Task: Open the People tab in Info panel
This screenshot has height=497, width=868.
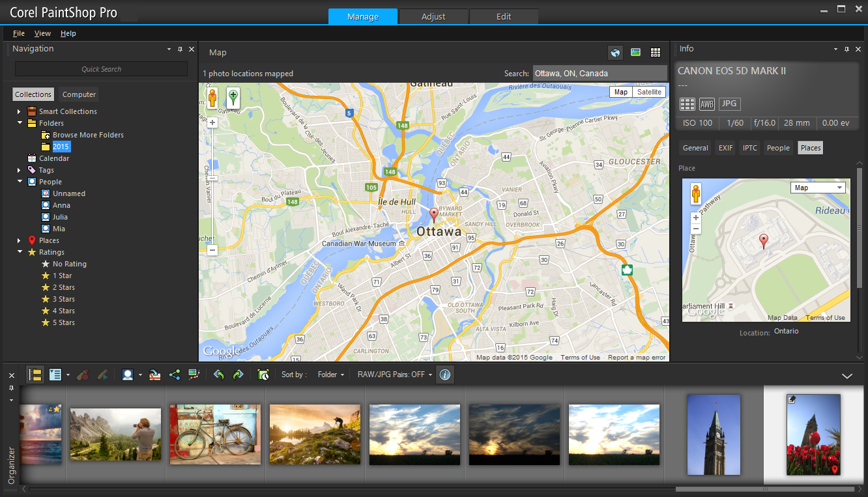Action: click(778, 148)
